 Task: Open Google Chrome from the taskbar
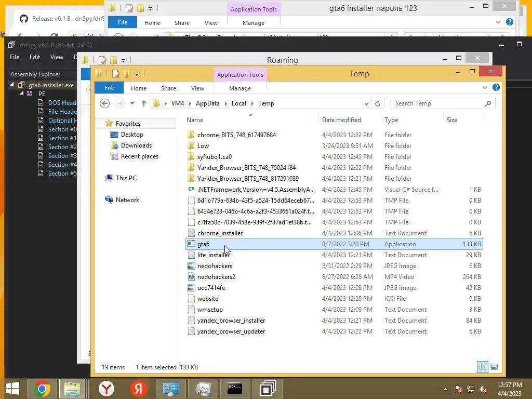42,389
